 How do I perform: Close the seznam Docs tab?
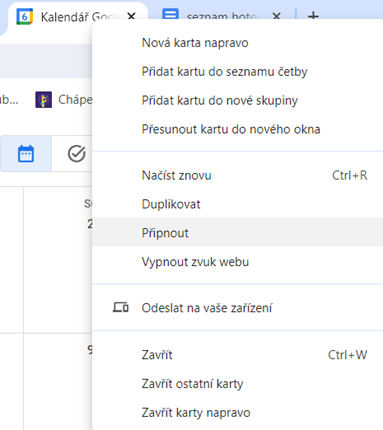(x=276, y=16)
